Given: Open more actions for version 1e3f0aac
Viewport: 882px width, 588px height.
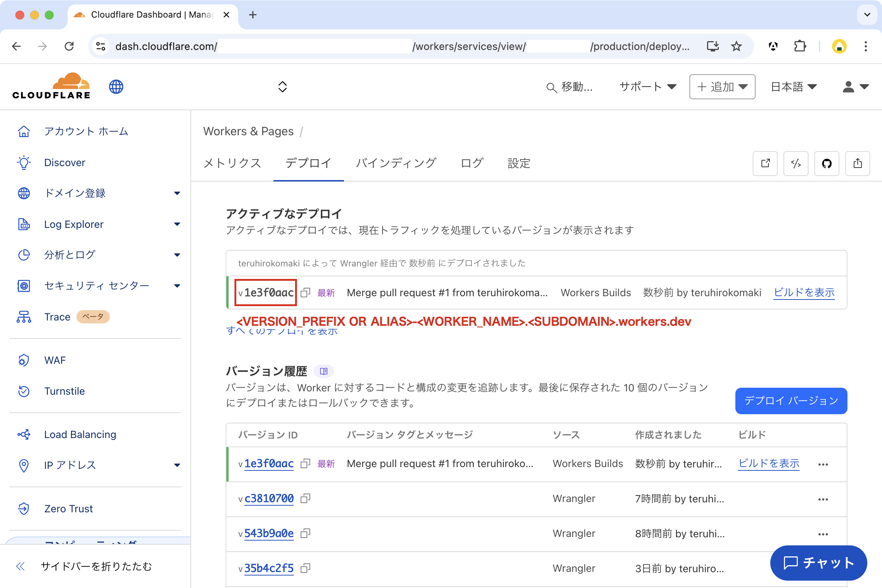Looking at the screenshot, I should coord(823,464).
